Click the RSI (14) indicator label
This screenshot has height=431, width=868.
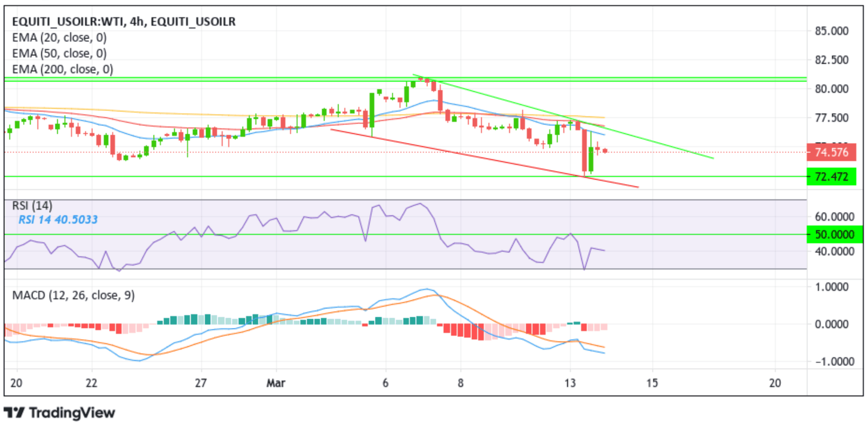32,206
